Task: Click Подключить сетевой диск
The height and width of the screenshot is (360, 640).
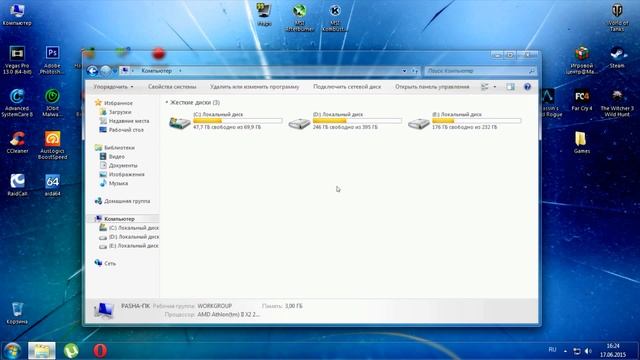Action: [347, 87]
